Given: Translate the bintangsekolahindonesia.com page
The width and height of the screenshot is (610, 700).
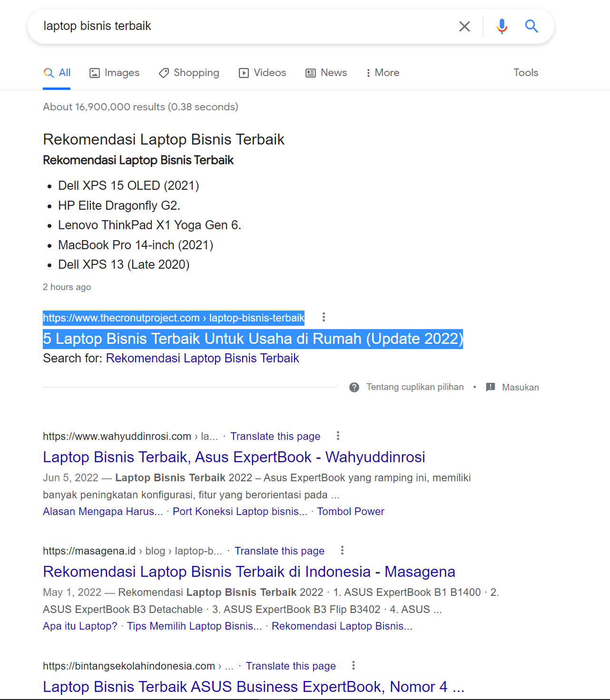Looking at the screenshot, I should tap(291, 666).
